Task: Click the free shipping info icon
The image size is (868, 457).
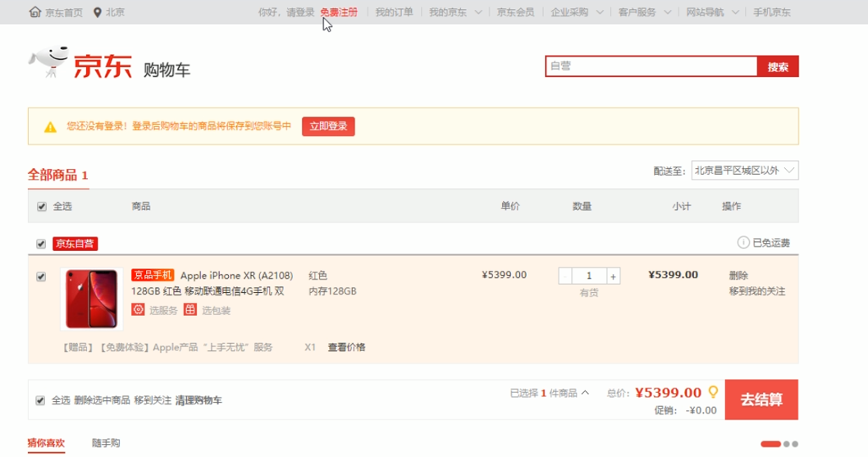Action: point(743,243)
